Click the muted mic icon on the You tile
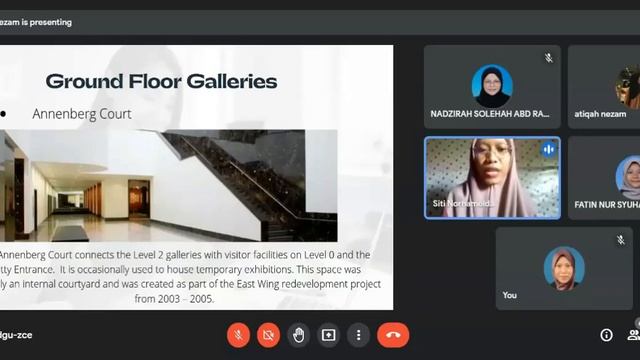The image size is (640, 360). click(620, 240)
